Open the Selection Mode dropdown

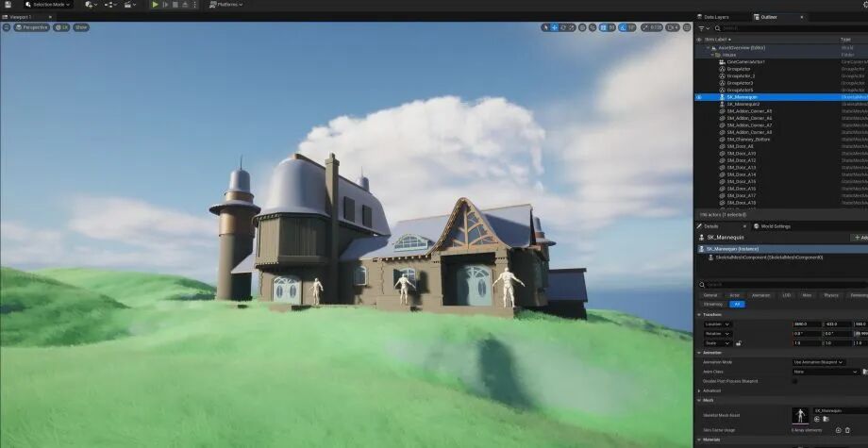coord(48,5)
